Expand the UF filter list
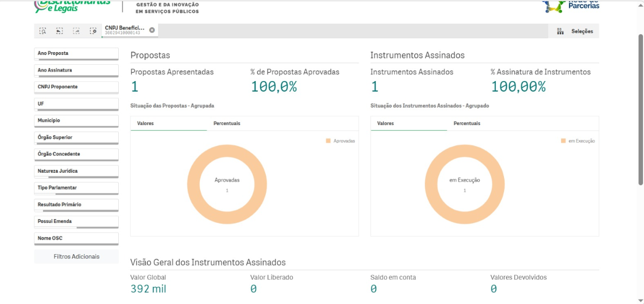644x304 pixels. coord(76,104)
